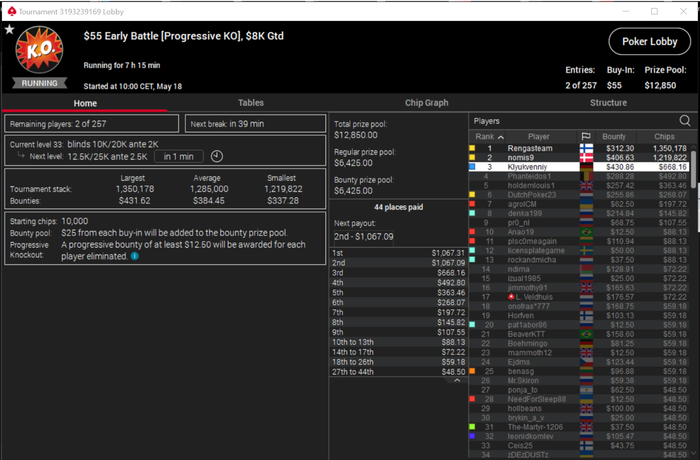Click the spade icon next to L. Veldhuis
The width and height of the screenshot is (700, 460).
click(511, 297)
